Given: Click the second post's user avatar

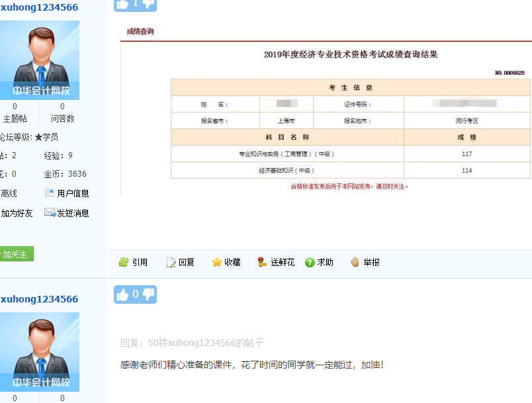Looking at the screenshot, I should point(40,352).
